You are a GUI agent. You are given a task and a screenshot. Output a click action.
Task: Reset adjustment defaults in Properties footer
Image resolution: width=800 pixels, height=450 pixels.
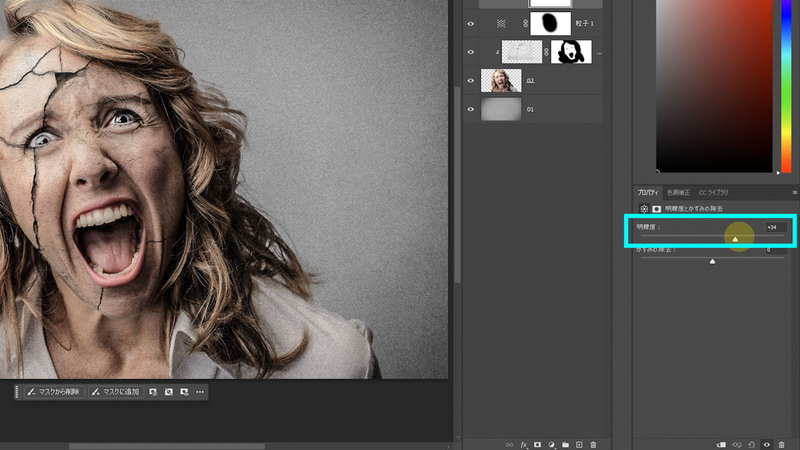point(752,445)
